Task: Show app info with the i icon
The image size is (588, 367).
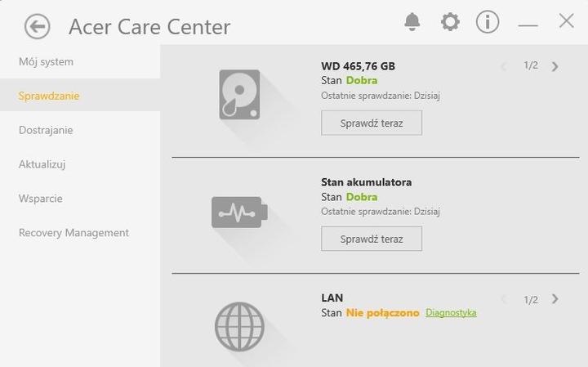Action: tap(487, 22)
